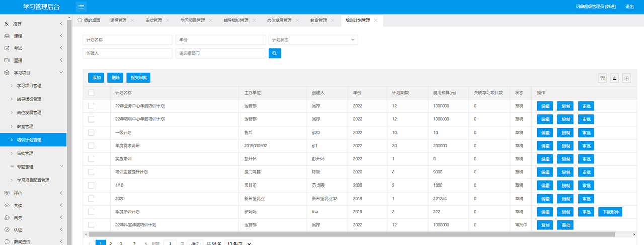644x245 pixels.
Task: Close the 课程管理 tab
Action: (x=132, y=20)
